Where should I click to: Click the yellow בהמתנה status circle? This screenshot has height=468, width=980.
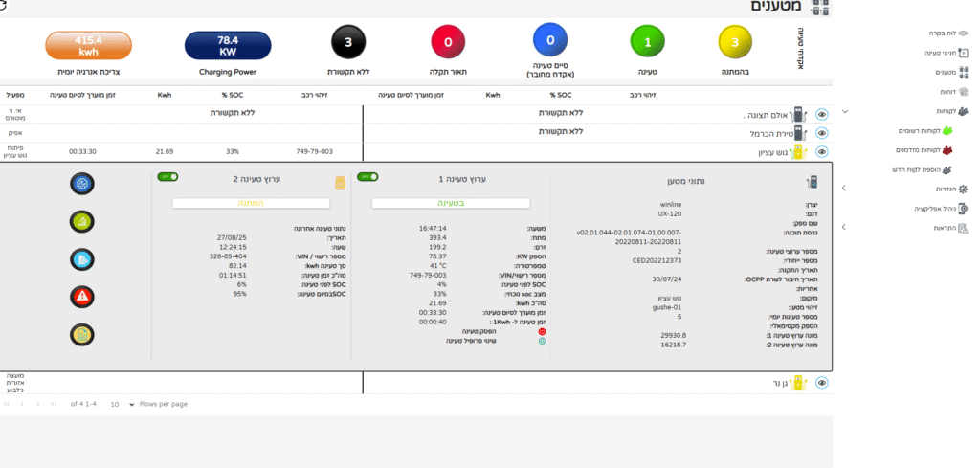(x=735, y=43)
